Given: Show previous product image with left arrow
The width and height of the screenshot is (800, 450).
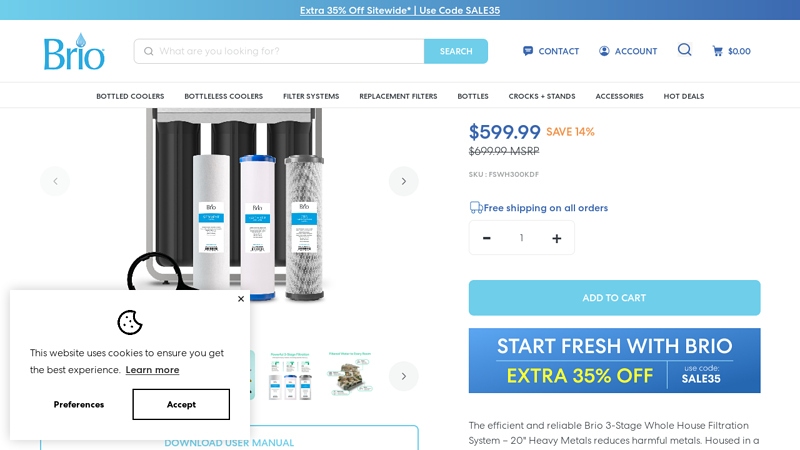Looking at the screenshot, I should tap(55, 181).
